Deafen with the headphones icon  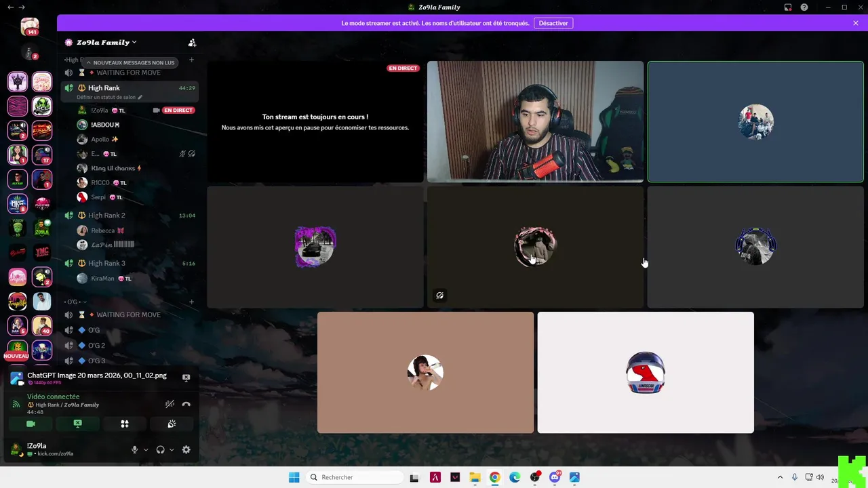click(x=161, y=449)
